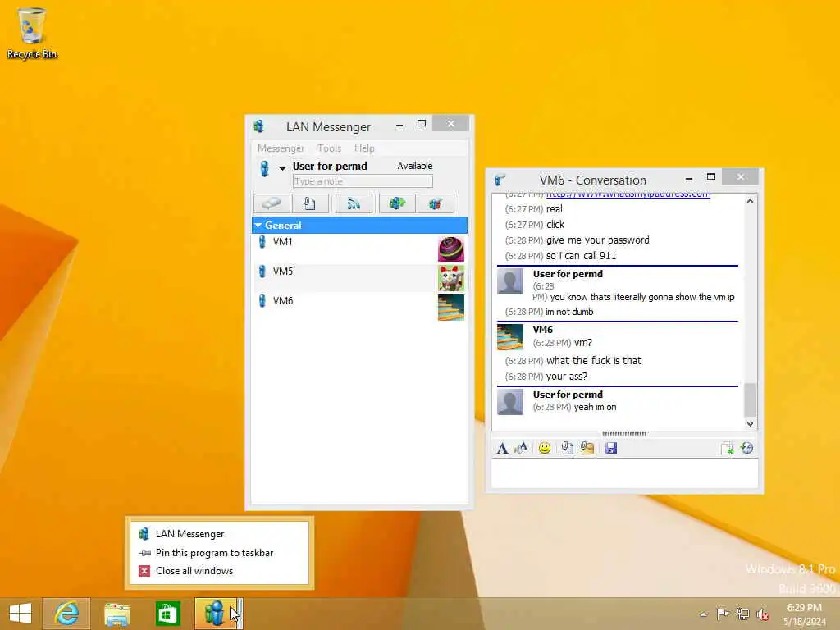
Task: Click VM6's stairs avatar in the contact list
Action: [x=451, y=308]
